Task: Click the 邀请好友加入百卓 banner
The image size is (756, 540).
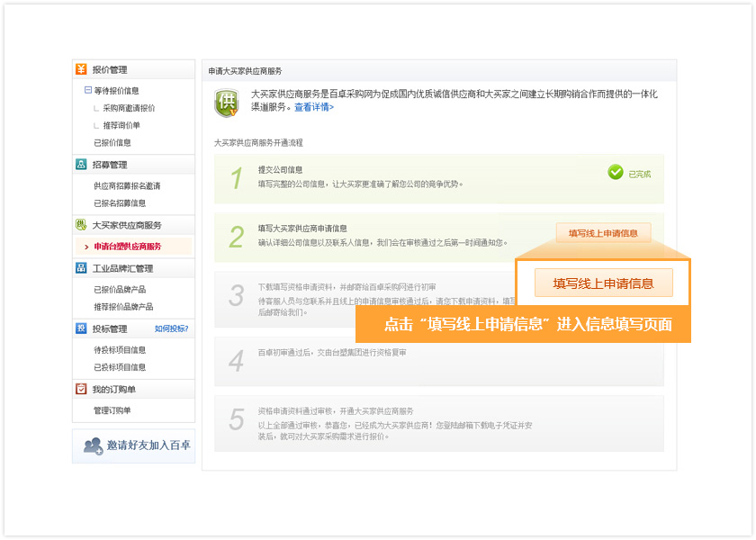Action: point(133,445)
